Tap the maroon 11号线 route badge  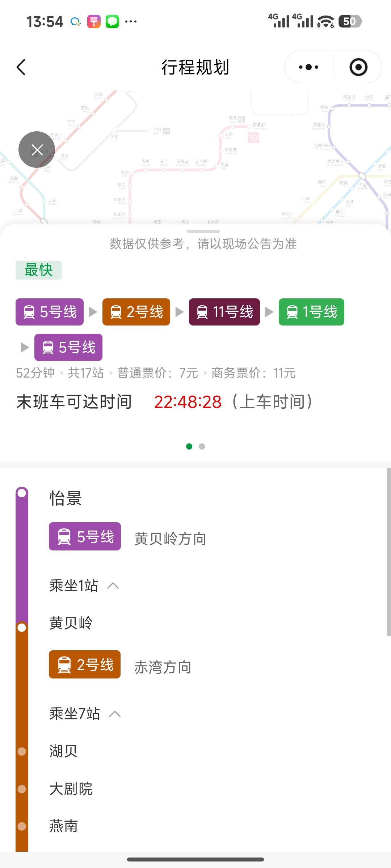coord(224,312)
